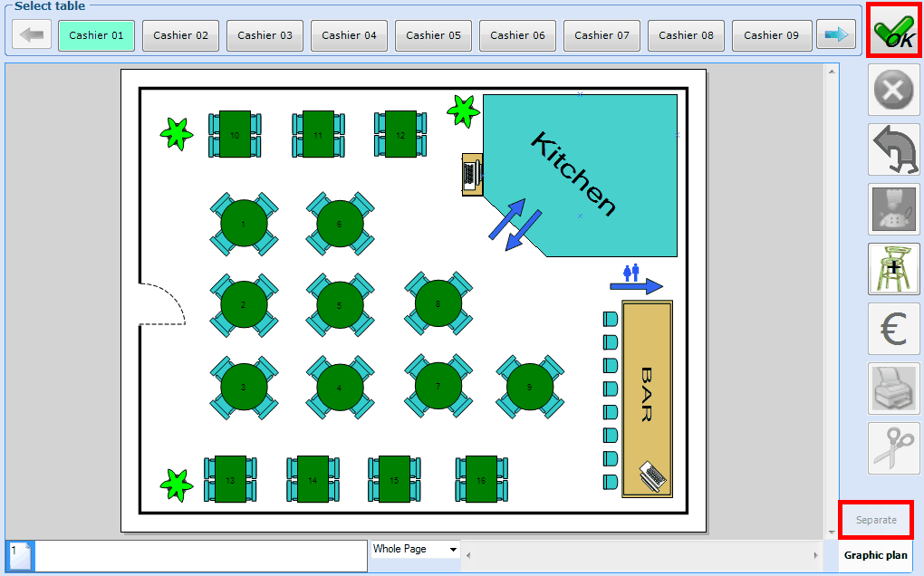Confirm with the green OK checkmark button
Image resolution: width=924 pixels, height=576 pixels.
coord(893,31)
